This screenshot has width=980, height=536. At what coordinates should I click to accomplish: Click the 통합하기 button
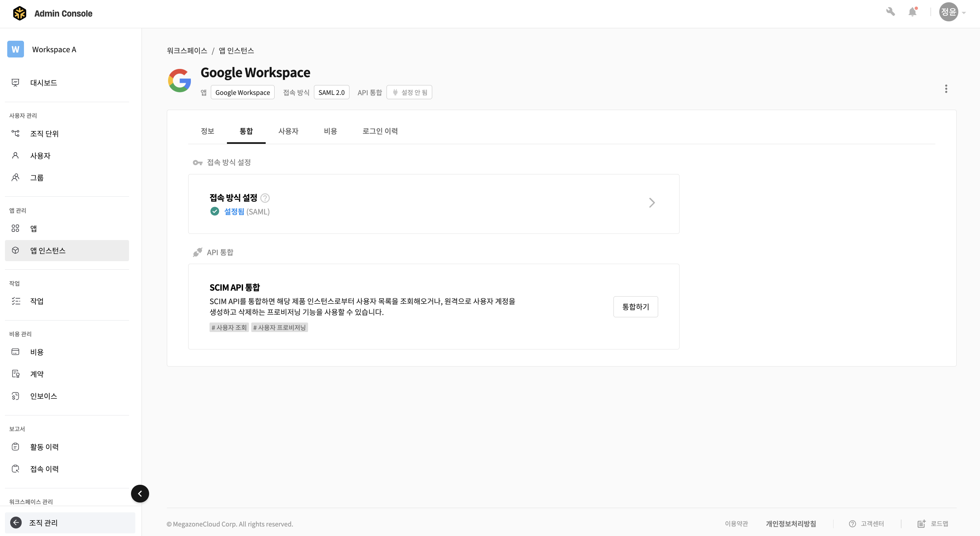pos(635,307)
